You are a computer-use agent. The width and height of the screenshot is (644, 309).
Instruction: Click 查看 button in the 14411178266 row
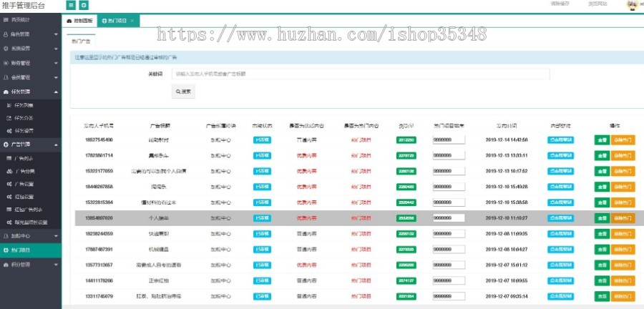tap(602, 280)
